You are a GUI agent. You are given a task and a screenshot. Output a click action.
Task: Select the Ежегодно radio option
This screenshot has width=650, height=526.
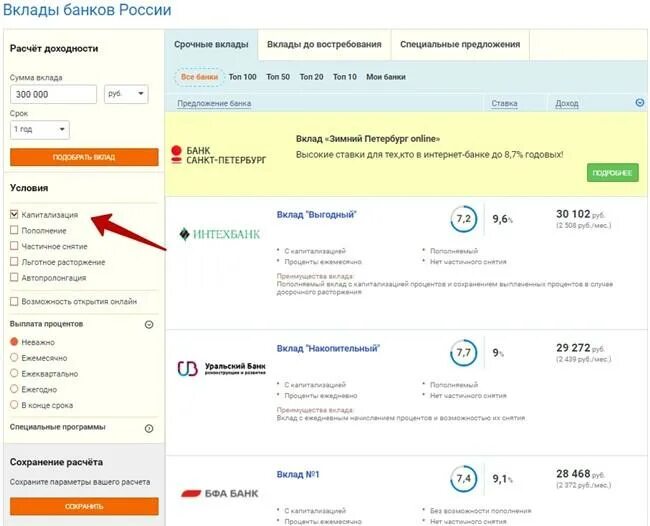tap(14, 389)
